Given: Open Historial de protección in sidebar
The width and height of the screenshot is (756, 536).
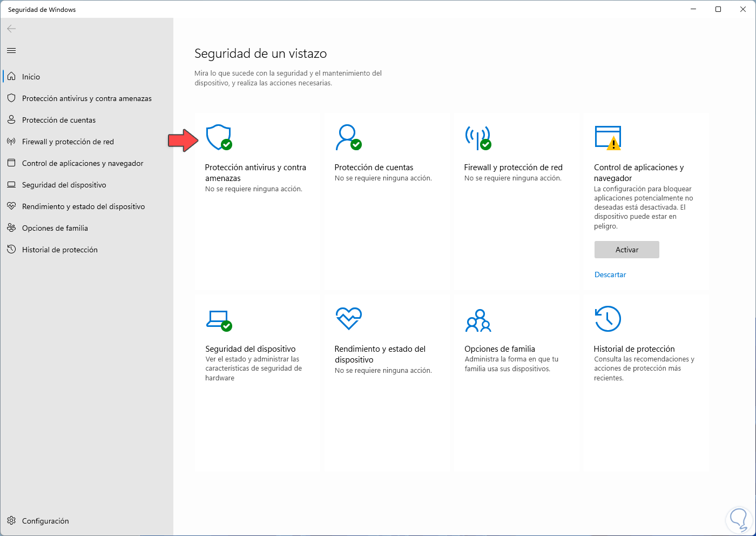Looking at the screenshot, I should coord(59,250).
